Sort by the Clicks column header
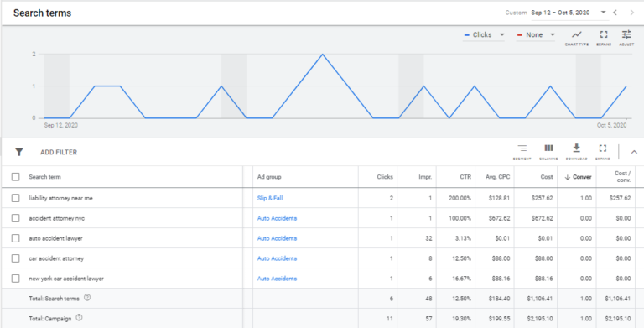The width and height of the screenshot is (644, 328). coord(385,177)
